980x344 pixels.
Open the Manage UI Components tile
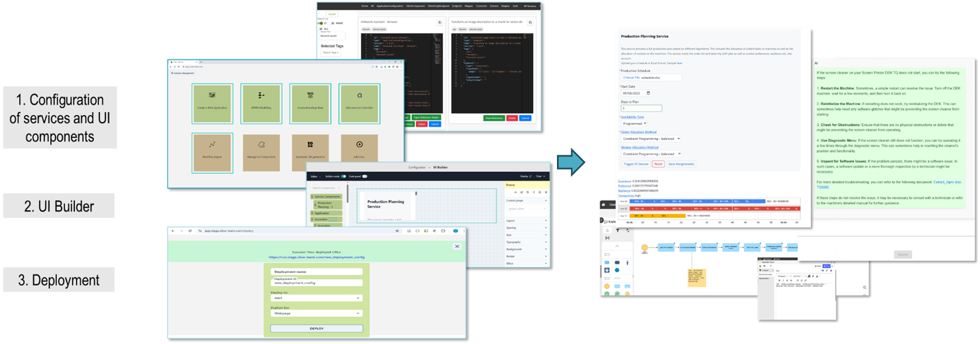(x=261, y=153)
